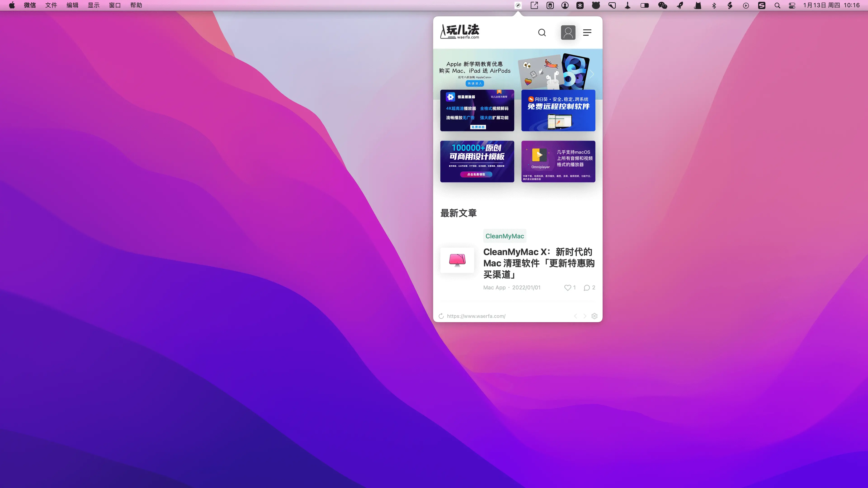Open the Apple menu
This screenshot has height=488, width=868.
click(12, 5)
